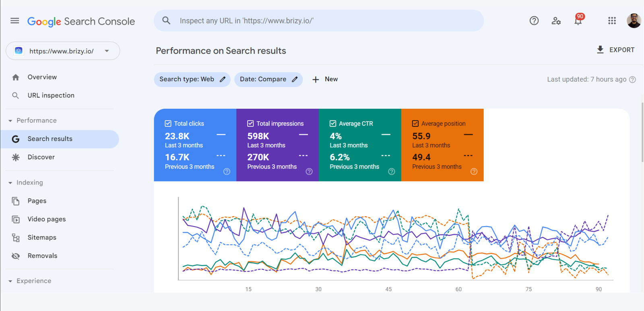Click the Inspect any URL search field

click(319, 21)
